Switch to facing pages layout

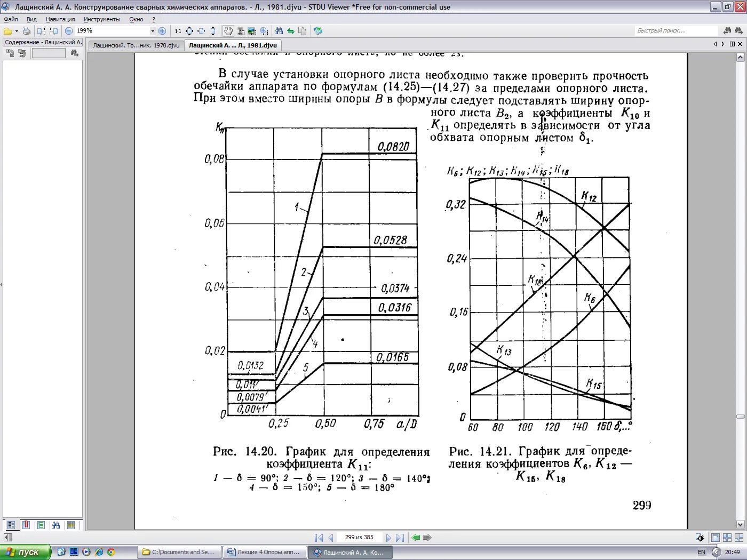coord(727,538)
